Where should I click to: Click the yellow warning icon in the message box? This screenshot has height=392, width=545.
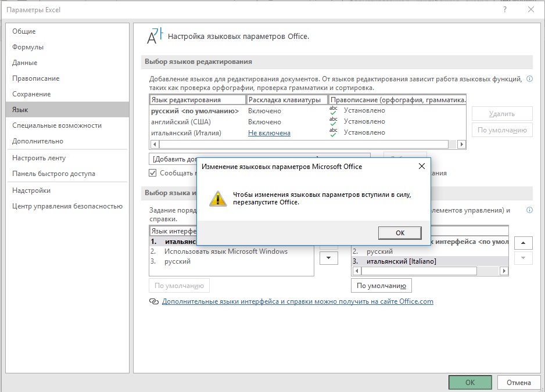[x=218, y=198]
